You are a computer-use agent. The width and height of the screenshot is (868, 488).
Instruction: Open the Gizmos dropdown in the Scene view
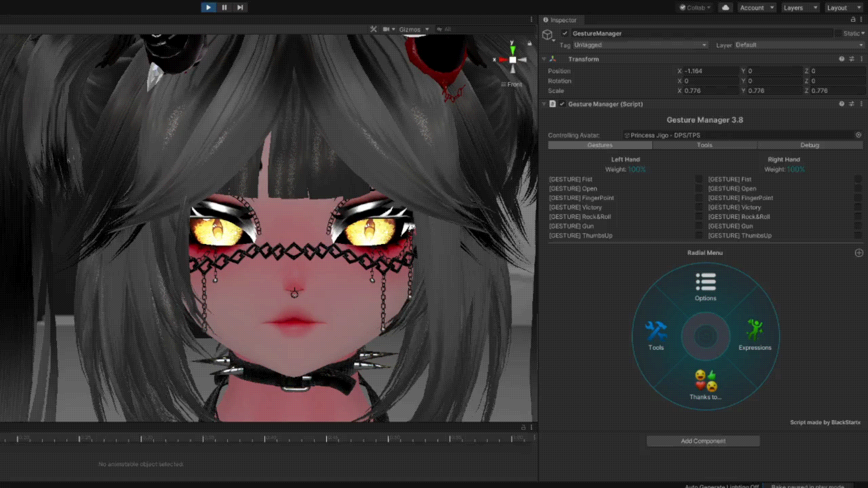point(413,29)
